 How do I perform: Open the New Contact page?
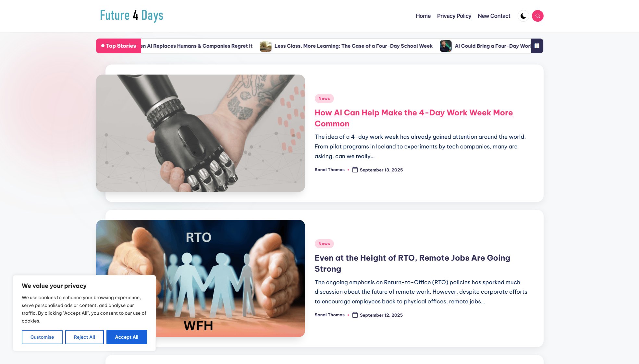[494, 16]
